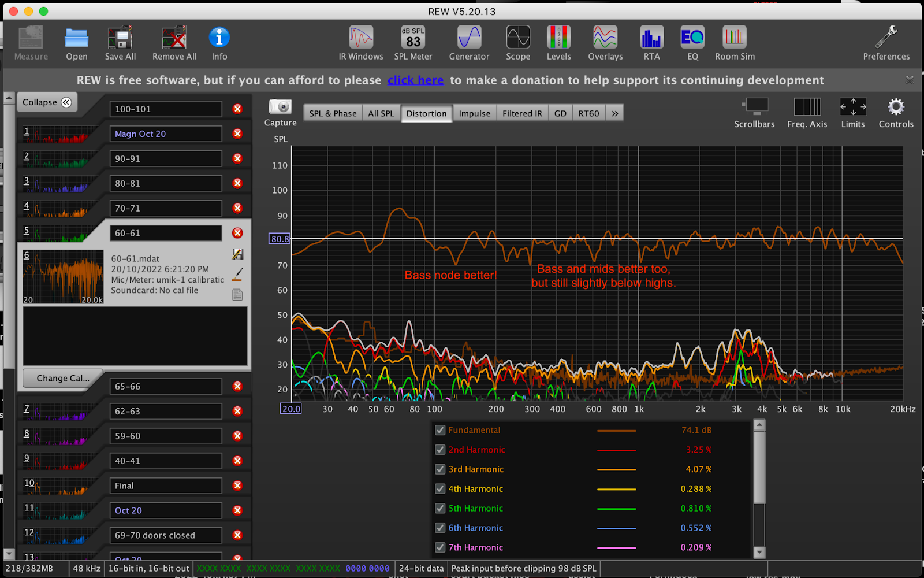This screenshot has width=924, height=578.
Task: Click the Capture camera icon
Action: click(x=280, y=108)
